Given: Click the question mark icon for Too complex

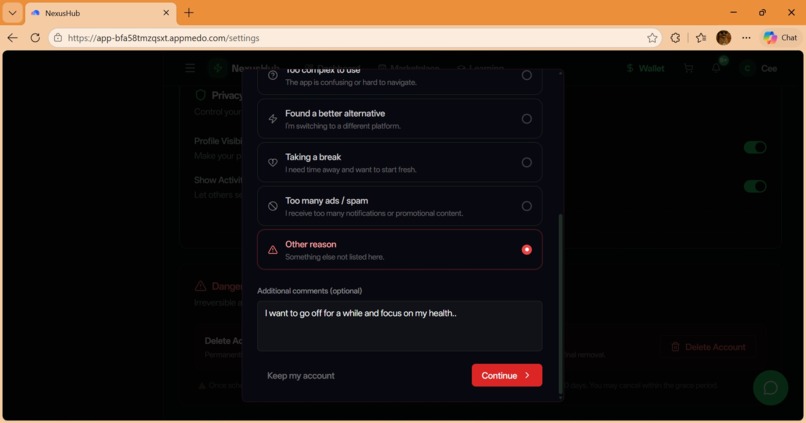Looking at the screenshot, I should [x=273, y=75].
